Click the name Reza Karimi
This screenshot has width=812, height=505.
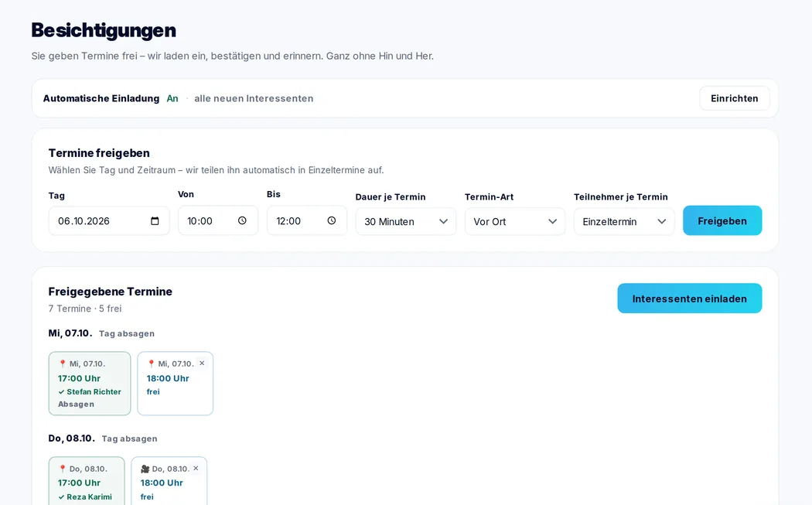pyautogui.click(x=89, y=497)
